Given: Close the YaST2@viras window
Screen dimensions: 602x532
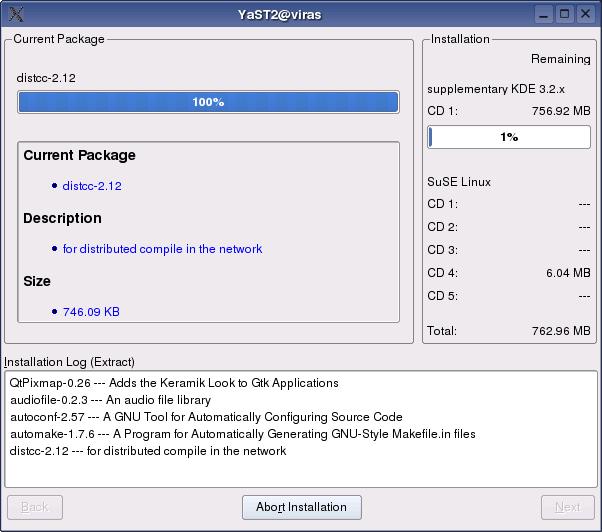Looking at the screenshot, I should pos(585,15).
